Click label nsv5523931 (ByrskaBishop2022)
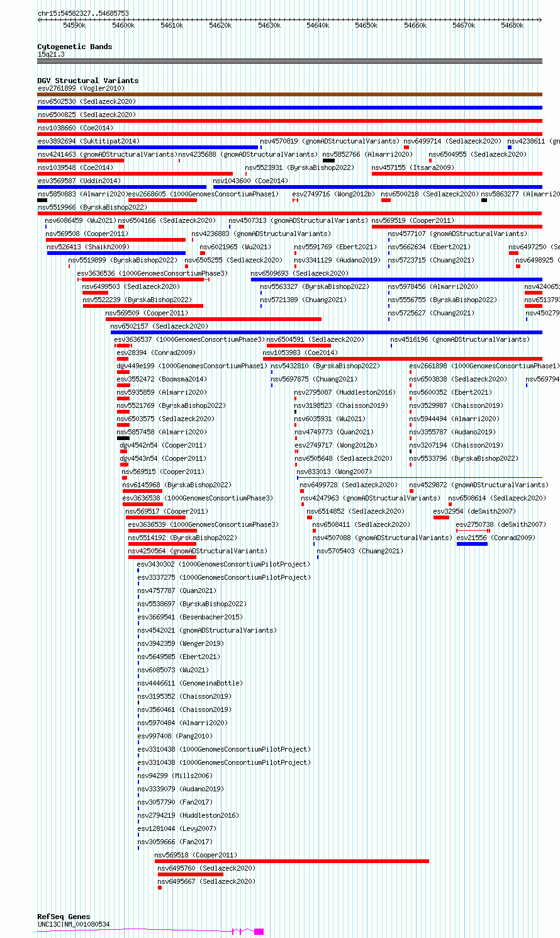The height and width of the screenshot is (938, 560). 300,167
